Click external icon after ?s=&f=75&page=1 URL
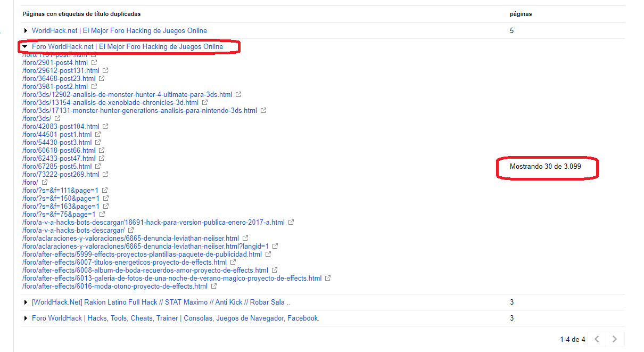Viewport: 644px width, 352px height. [102, 214]
